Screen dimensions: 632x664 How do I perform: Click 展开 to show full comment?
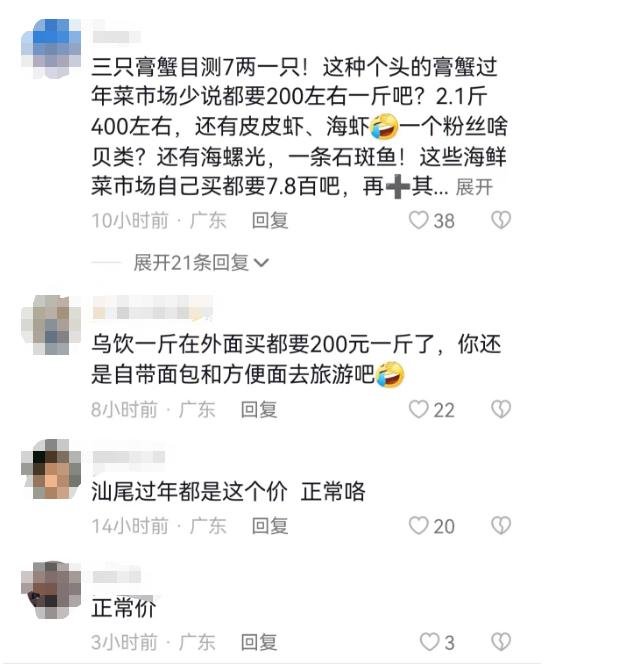tap(474, 187)
